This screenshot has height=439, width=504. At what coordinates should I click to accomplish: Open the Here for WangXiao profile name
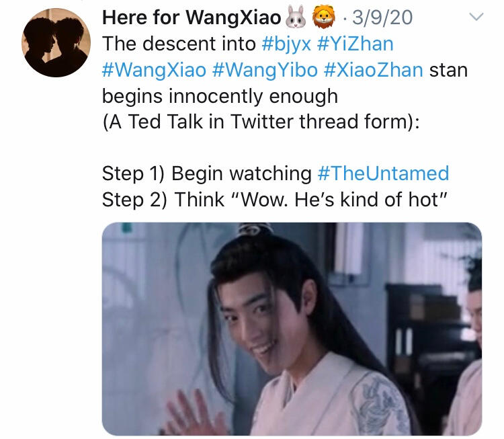192,17
